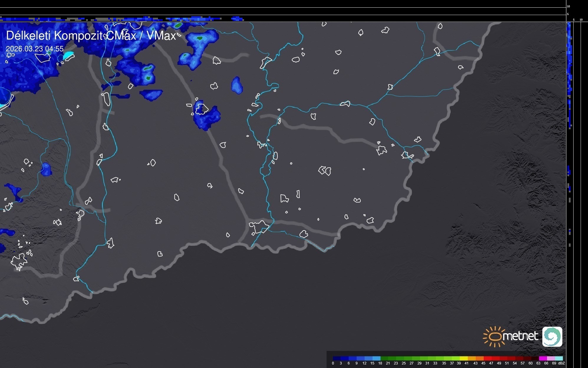Viewport: 588px width, 368px height.
Task: Select the yellow 39–41 dBZ swatch
Action: tap(464, 358)
